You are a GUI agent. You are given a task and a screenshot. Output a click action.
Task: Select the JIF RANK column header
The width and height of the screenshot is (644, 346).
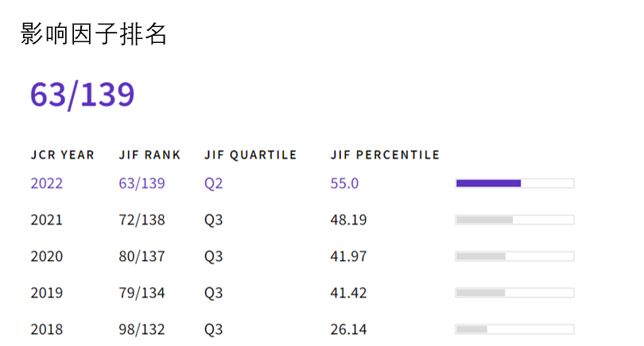click(x=149, y=155)
